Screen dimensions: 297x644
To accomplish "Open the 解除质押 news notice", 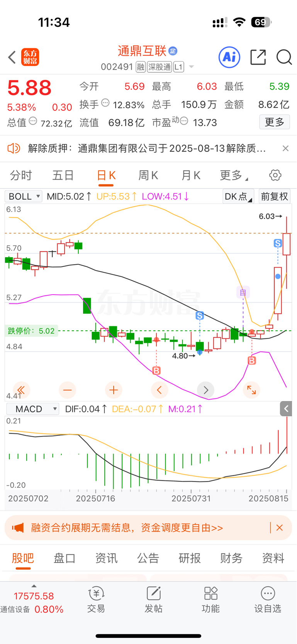I will pyautogui.click(x=147, y=148).
